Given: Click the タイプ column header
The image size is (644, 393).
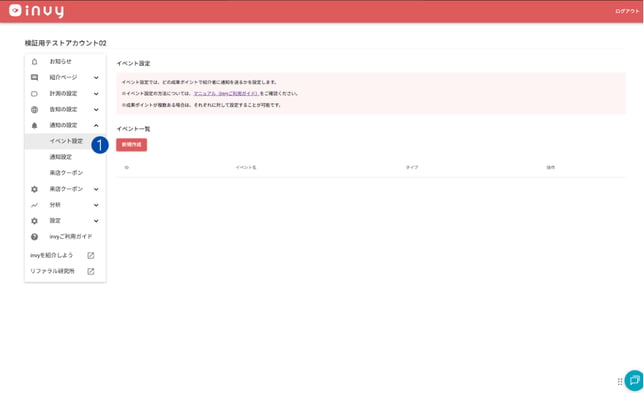Looking at the screenshot, I should pos(412,168).
